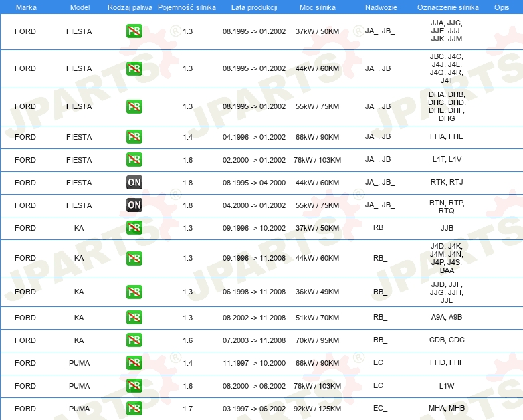This screenshot has width=523, height=420.
Task: Click the petrol icon in the Fiesta 1.4 row
Action: point(134,137)
